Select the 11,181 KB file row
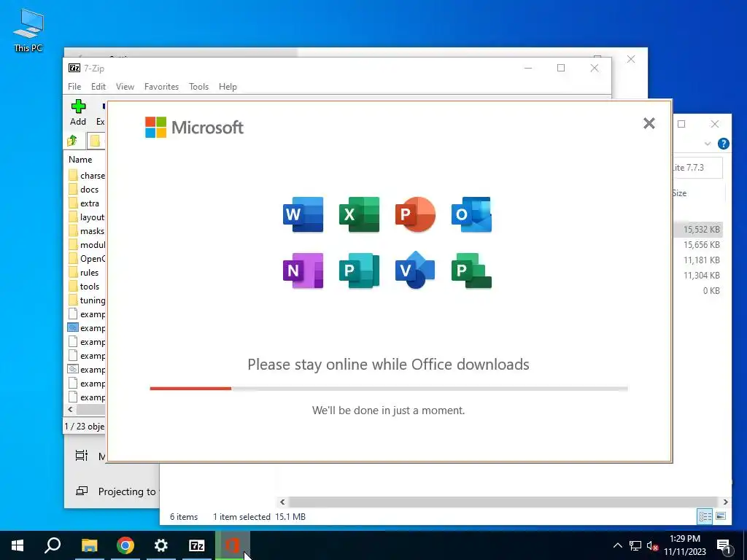Viewport: 747px width, 560px height. tap(697, 260)
